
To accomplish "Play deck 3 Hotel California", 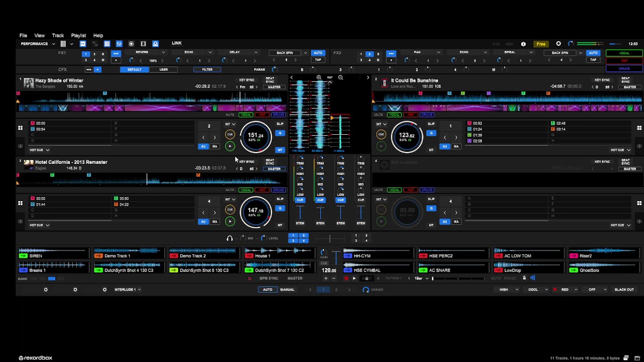I will click(230, 221).
